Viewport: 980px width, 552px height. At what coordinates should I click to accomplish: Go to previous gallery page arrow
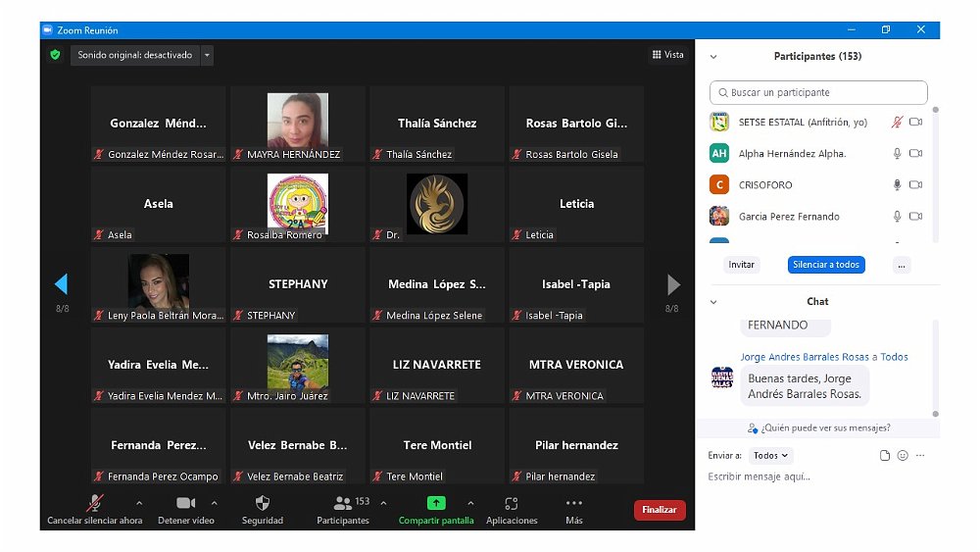(61, 284)
